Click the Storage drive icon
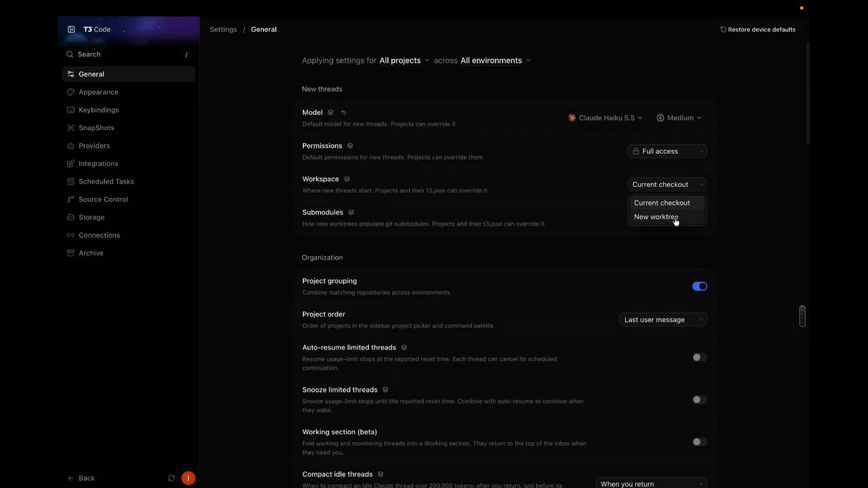Screen dimensions: 868x488 (x=71, y=218)
